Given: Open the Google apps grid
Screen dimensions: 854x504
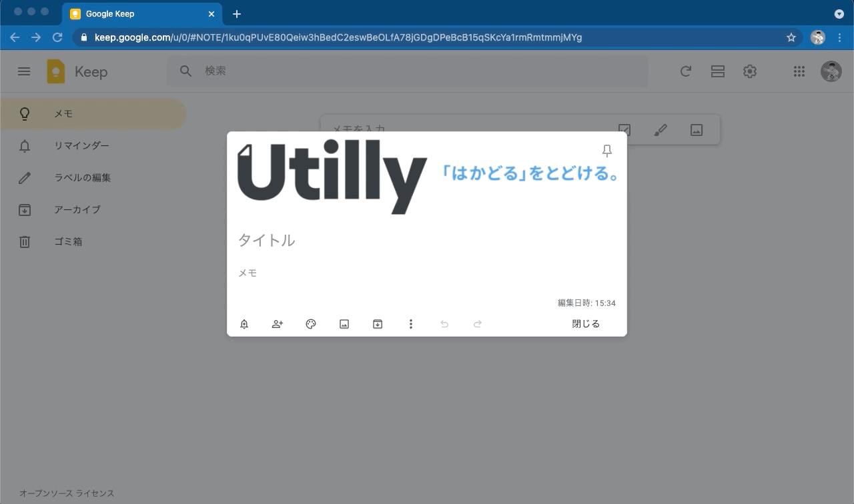Looking at the screenshot, I should click(x=799, y=71).
